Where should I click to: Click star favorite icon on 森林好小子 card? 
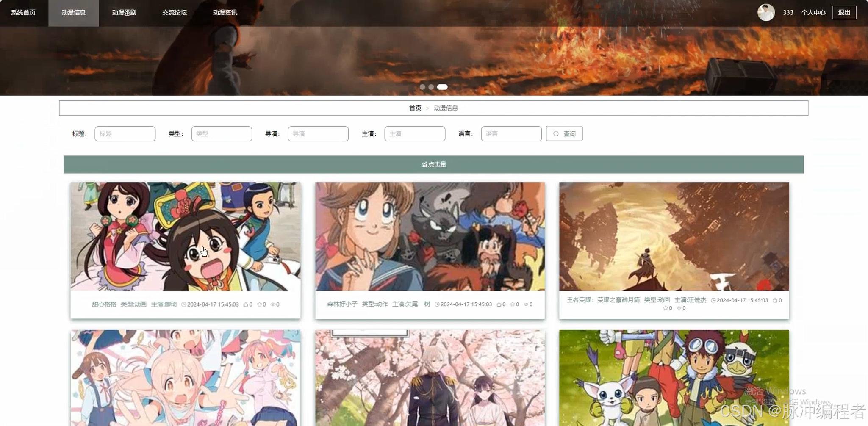click(513, 304)
